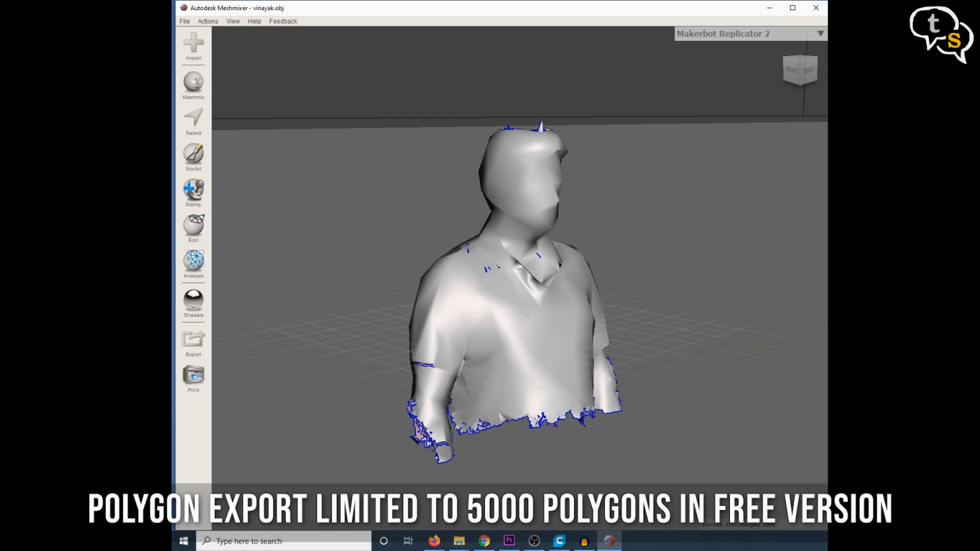Export the vinayak model
Image resolution: width=980 pixels, height=551 pixels.
[x=193, y=340]
